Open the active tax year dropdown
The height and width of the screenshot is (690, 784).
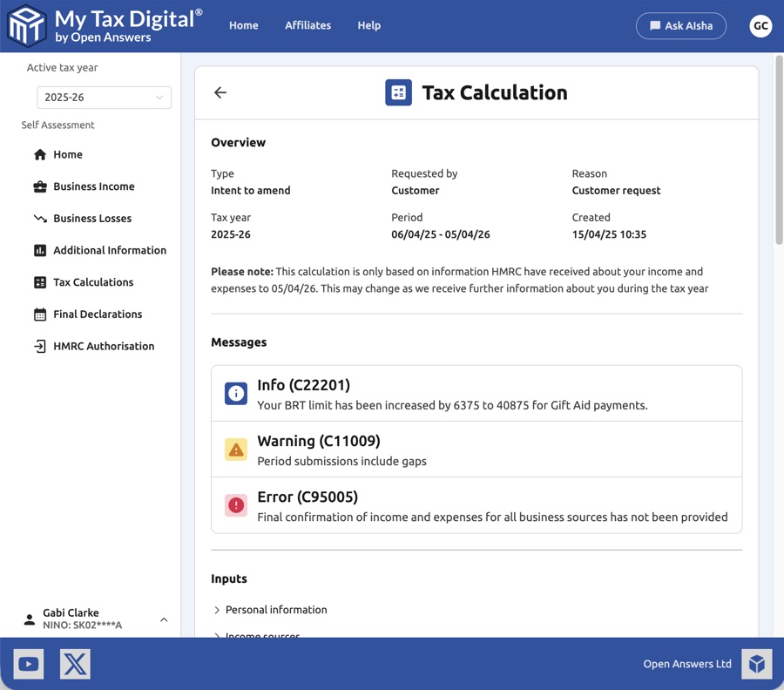click(x=103, y=97)
